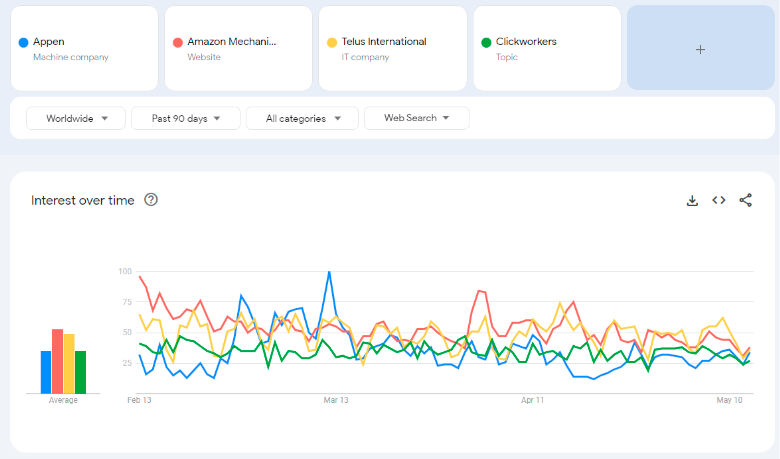Open the Worldwide region dropdown
The height and width of the screenshot is (459, 780).
[x=76, y=118]
